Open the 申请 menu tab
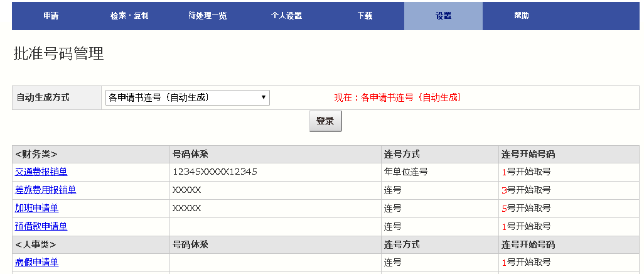644x274 pixels. 51,16
